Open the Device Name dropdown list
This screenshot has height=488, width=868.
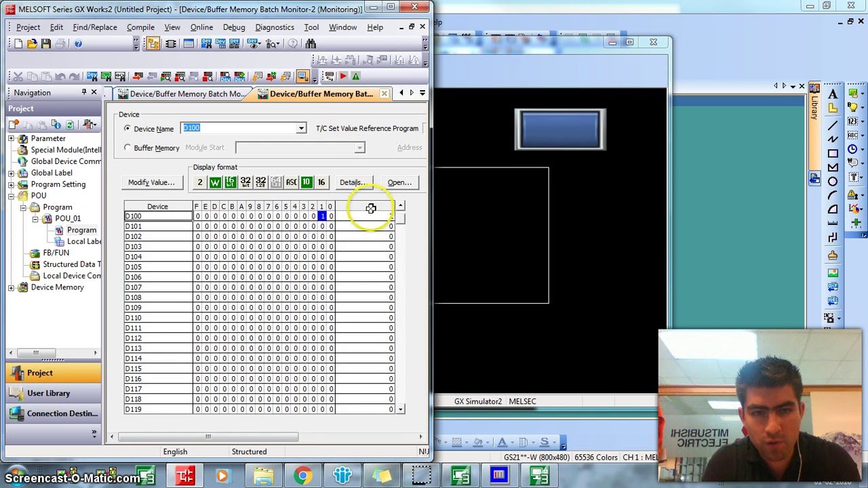coord(301,128)
